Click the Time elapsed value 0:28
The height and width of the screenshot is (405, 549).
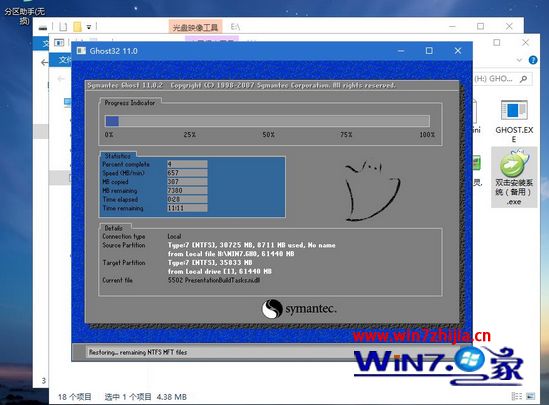click(187, 199)
